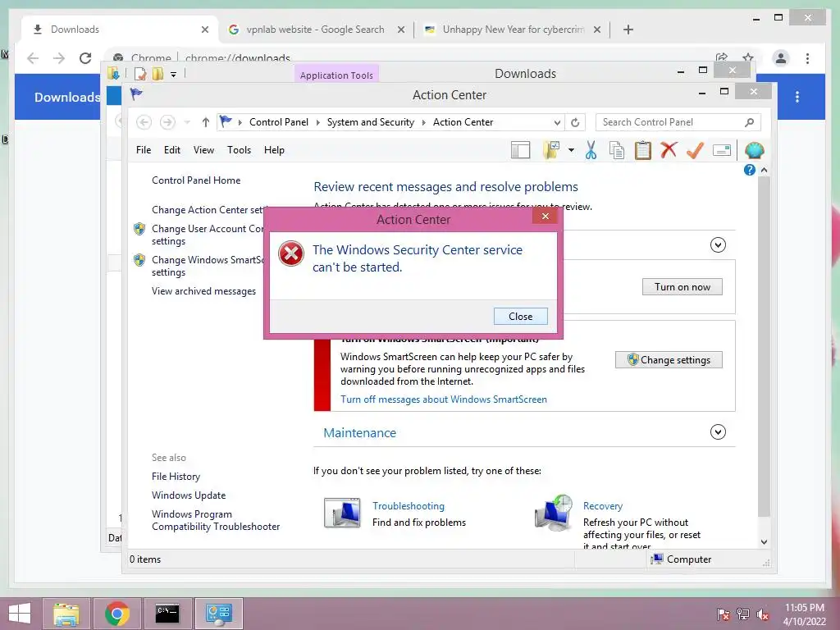This screenshot has height=630, width=840.
Task: Open a new Chrome tab with plus
Action: pyautogui.click(x=628, y=30)
